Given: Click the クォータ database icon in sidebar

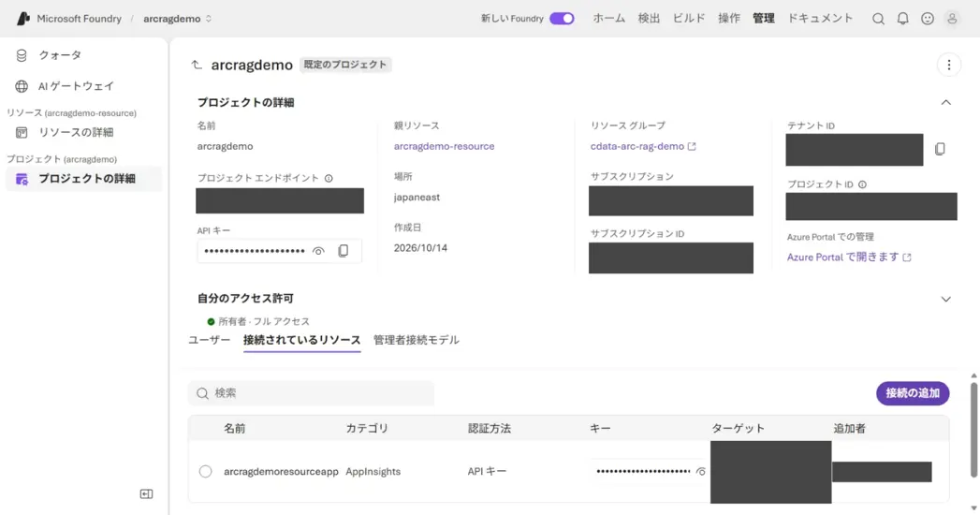Looking at the screenshot, I should pyautogui.click(x=22, y=55).
